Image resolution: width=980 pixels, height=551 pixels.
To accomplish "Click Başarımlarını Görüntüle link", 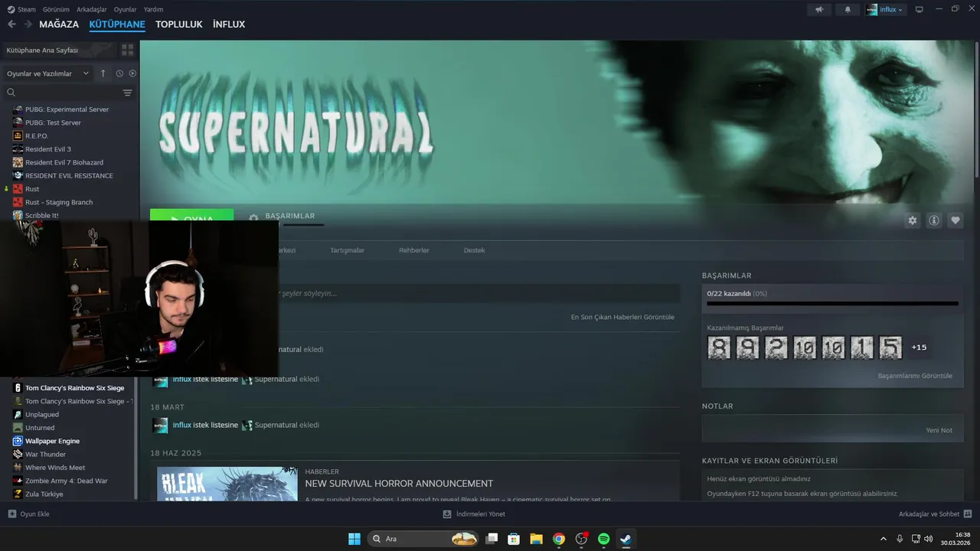I will 915,376.
